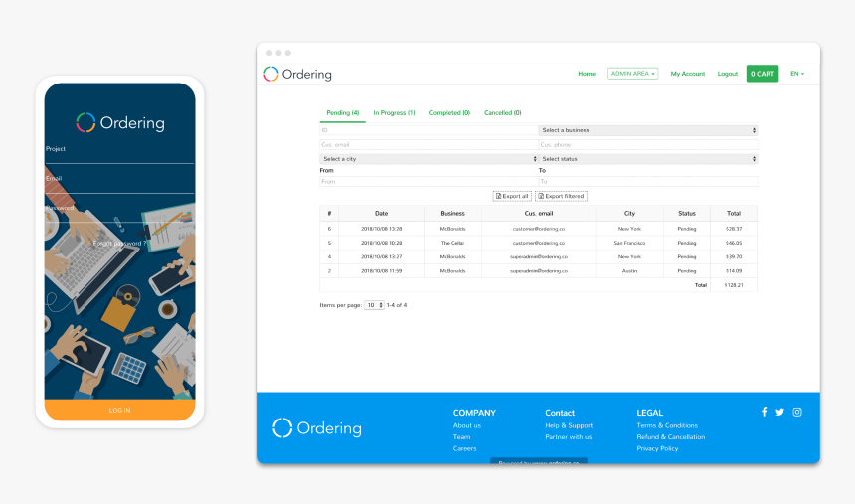Sort by the Cus. email column header
Screen dimensions: 855x504
point(539,214)
